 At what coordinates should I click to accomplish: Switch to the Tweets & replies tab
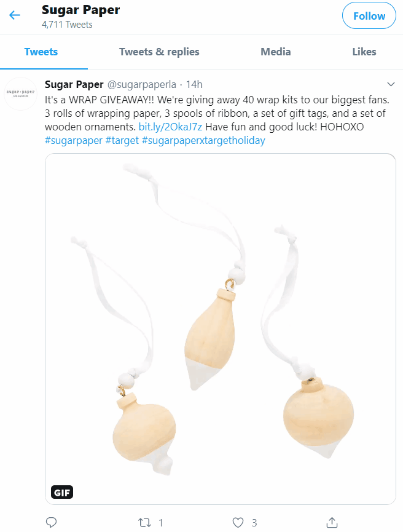[159, 52]
